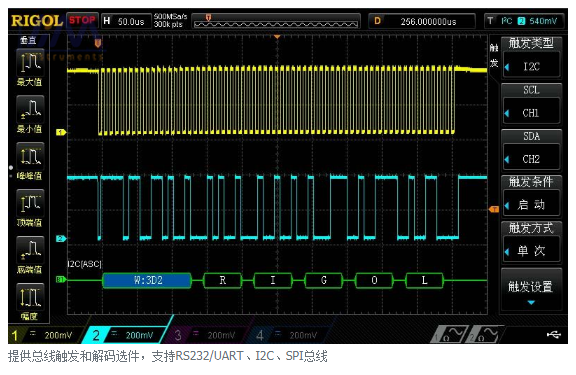This screenshot has height=375, width=576.
Task: Select the 顶端值 (top value) measurement icon
Action: [30, 203]
